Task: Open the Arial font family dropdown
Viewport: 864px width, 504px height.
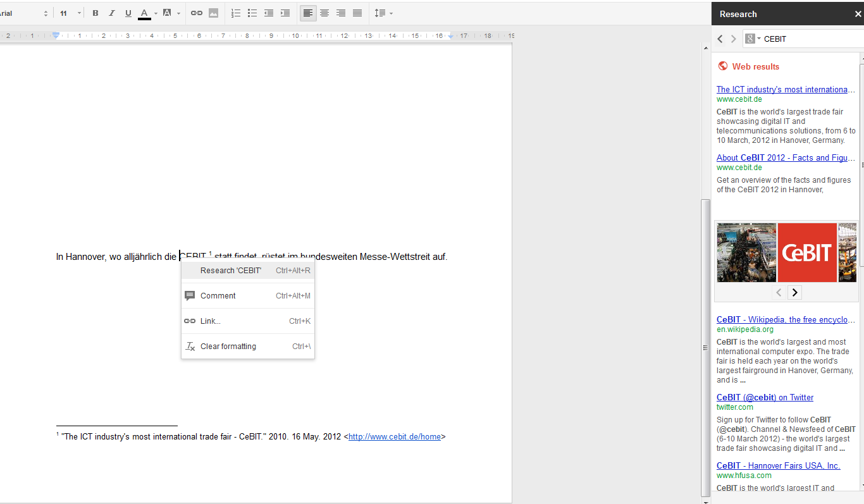Action: coord(24,13)
